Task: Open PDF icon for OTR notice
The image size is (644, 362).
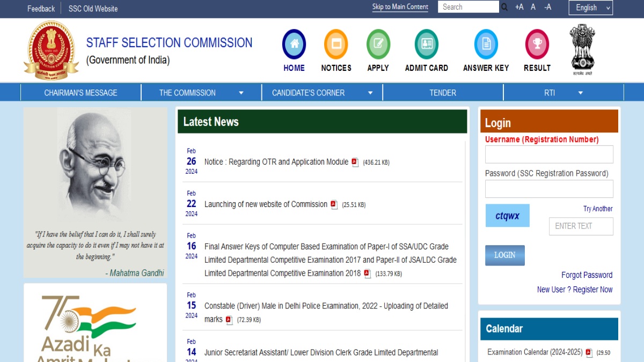Action: [x=355, y=162]
